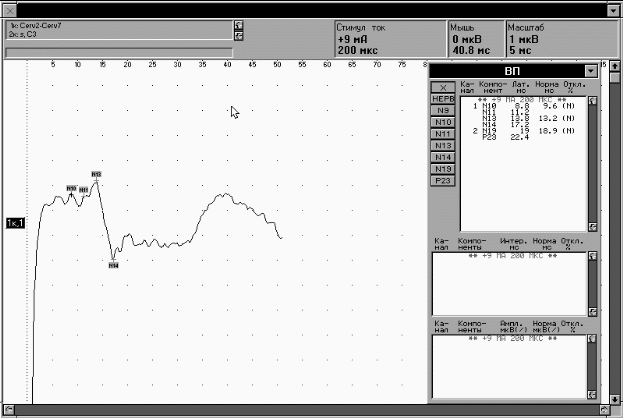Viewport: 623px width, 418px height.
Task: Select the N11 11.2 latency row
Action: pyautogui.click(x=524, y=112)
